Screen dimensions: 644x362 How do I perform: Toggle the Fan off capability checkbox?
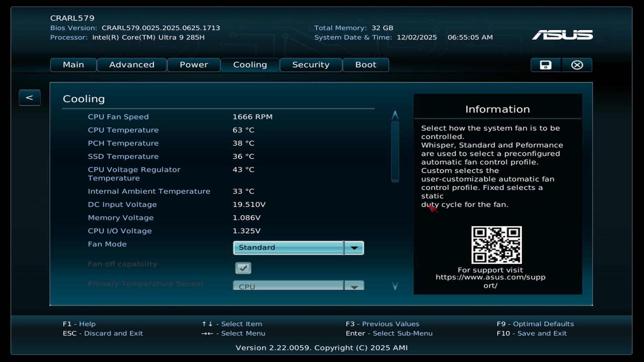(243, 268)
